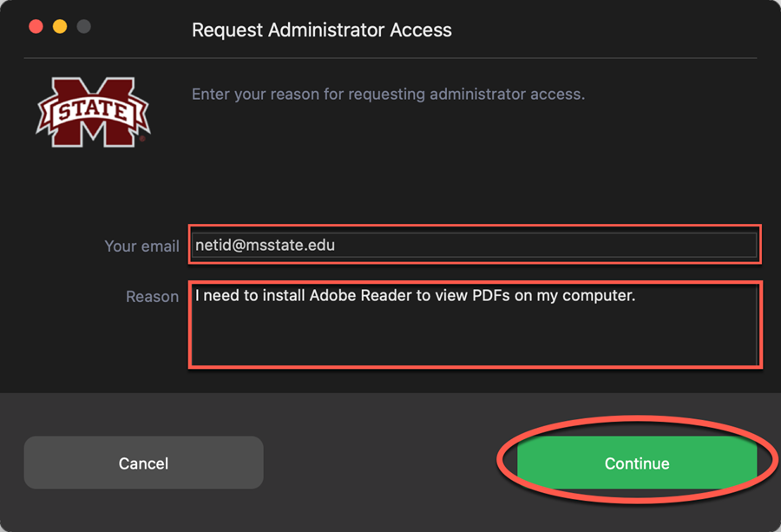Click the netid@msstate.edu text

[265, 245]
